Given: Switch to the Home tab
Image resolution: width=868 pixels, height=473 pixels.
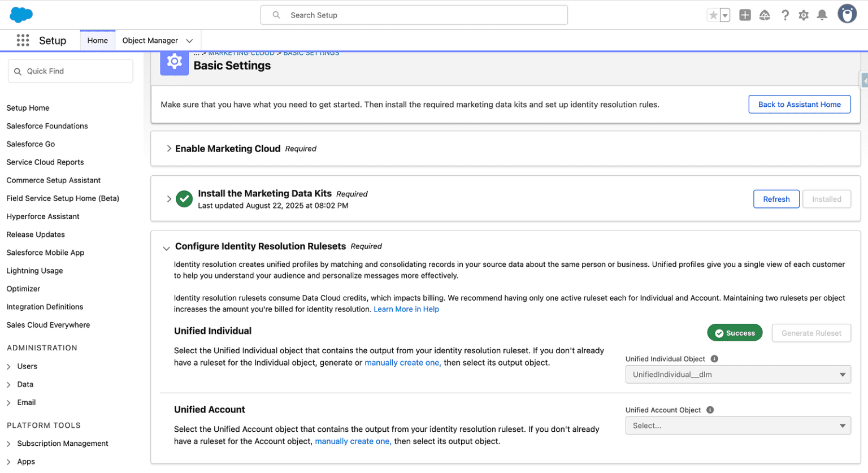Looking at the screenshot, I should click(x=98, y=41).
